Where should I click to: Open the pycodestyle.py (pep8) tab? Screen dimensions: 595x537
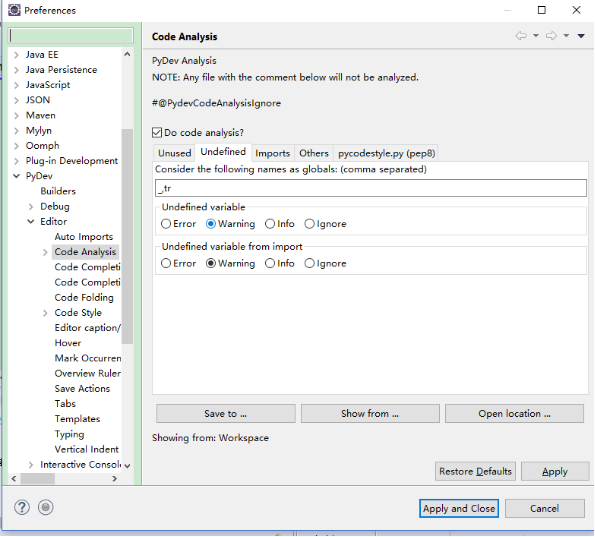(386, 153)
